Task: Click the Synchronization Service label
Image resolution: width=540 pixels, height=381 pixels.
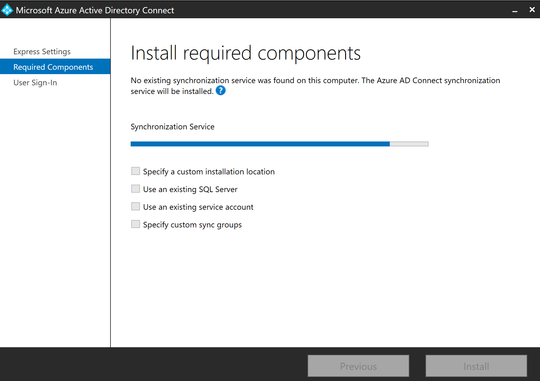Action: click(172, 127)
